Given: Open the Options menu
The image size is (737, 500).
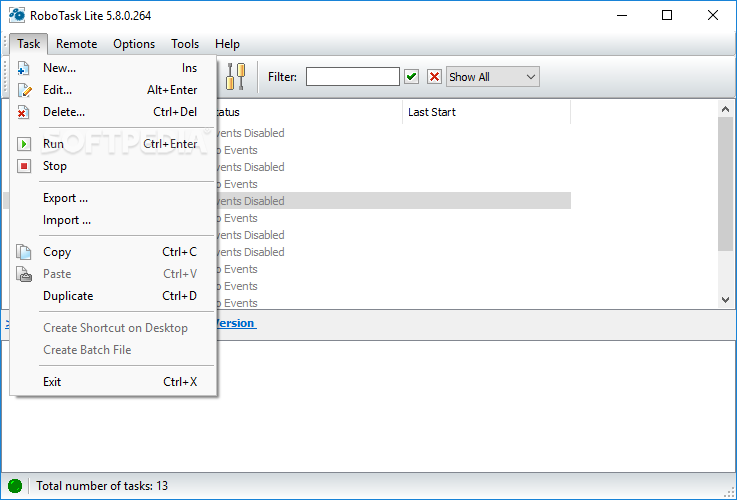Looking at the screenshot, I should click(134, 44).
